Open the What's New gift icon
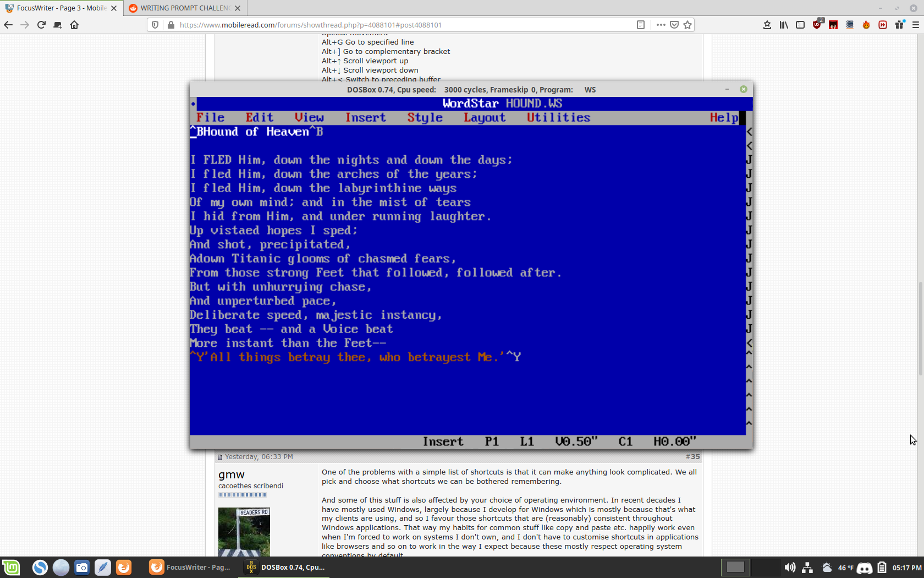Image resolution: width=924 pixels, height=578 pixels. pos(900,25)
